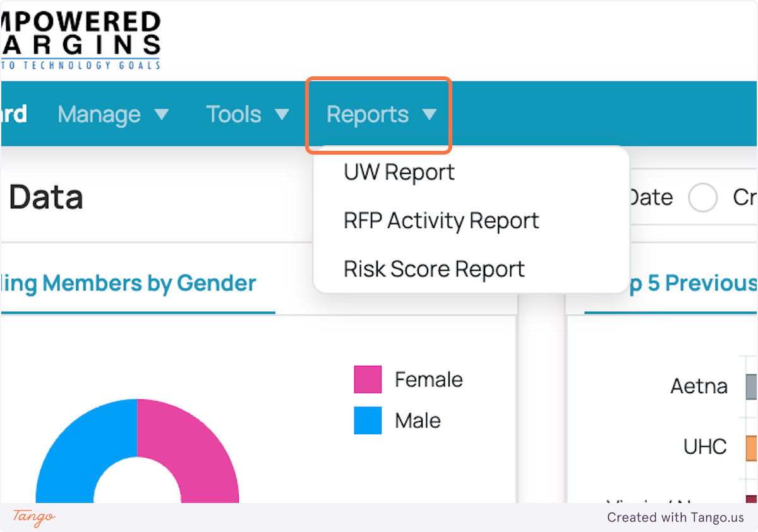Screen dimensions: 758x532
Task: Choose Risk Score Report
Action: point(433,269)
